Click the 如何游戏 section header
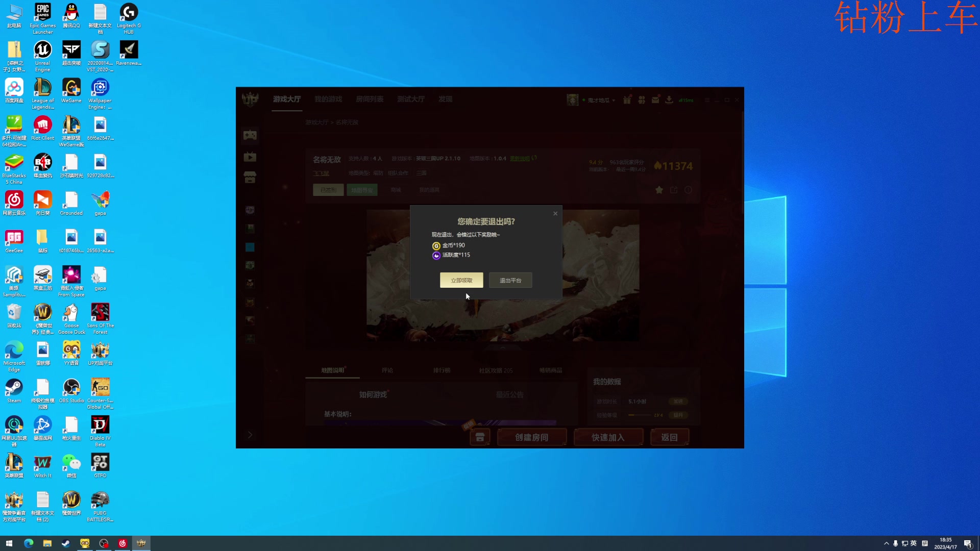The width and height of the screenshot is (980, 551). pyautogui.click(x=373, y=394)
